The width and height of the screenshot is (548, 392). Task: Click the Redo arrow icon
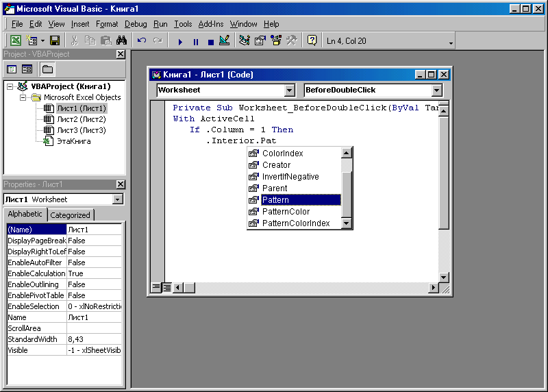[x=158, y=40]
